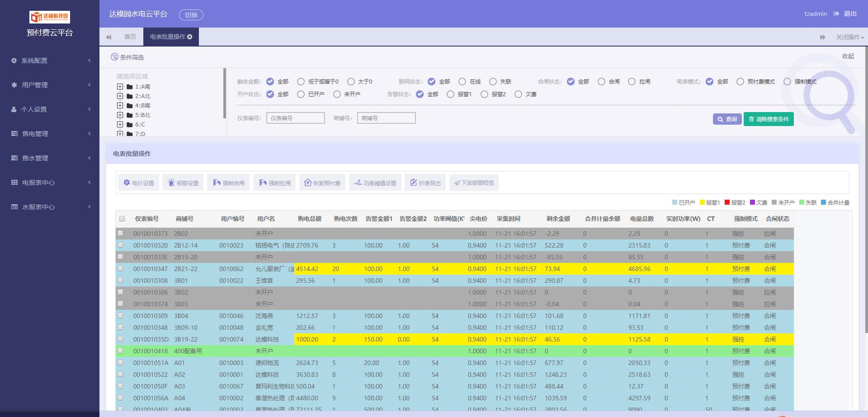
Task: Open the 关闭操作 dropdown
Action: coord(849,37)
